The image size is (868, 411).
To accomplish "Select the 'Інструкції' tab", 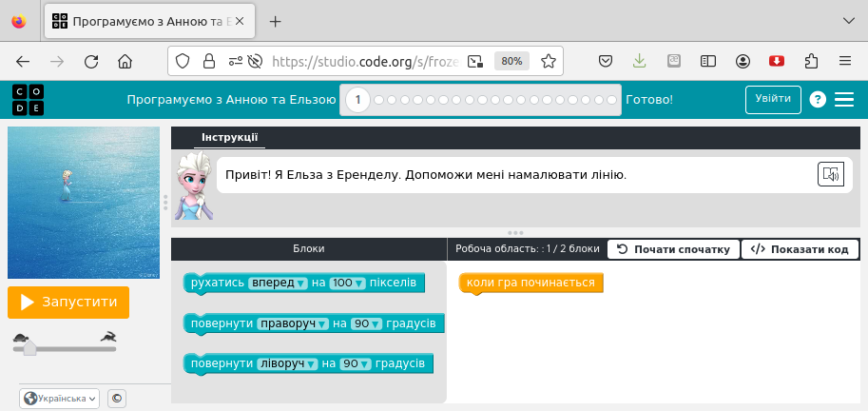I will [x=230, y=137].
